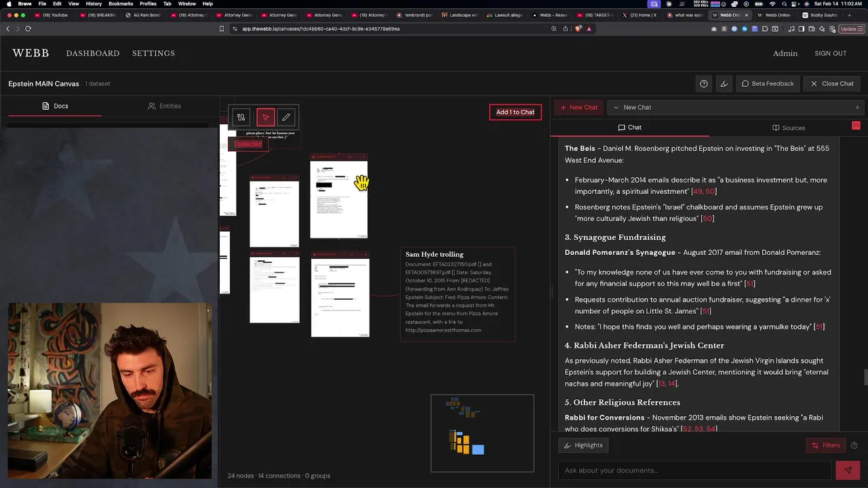Open citation 13 in Federman paragraph
868x488 pixels.
tap(662, 384)
